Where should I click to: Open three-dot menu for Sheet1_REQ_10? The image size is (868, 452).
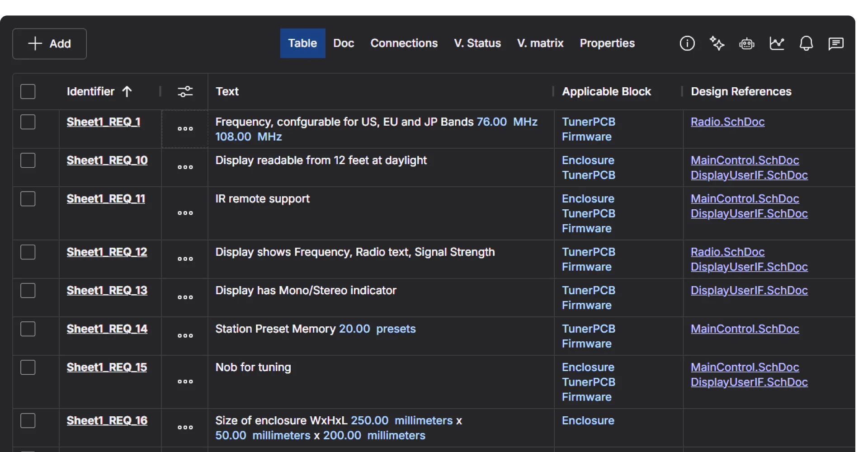click(x=185, y=167)
